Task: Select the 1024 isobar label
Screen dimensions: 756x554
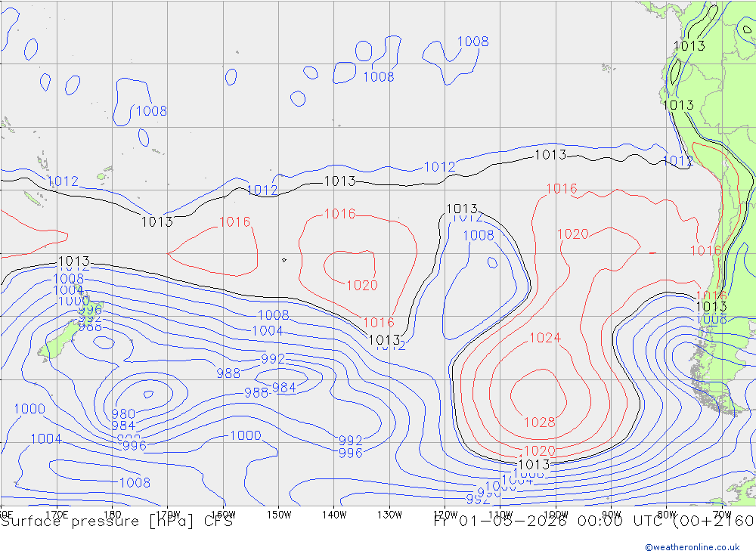Action: coord(545,338)
